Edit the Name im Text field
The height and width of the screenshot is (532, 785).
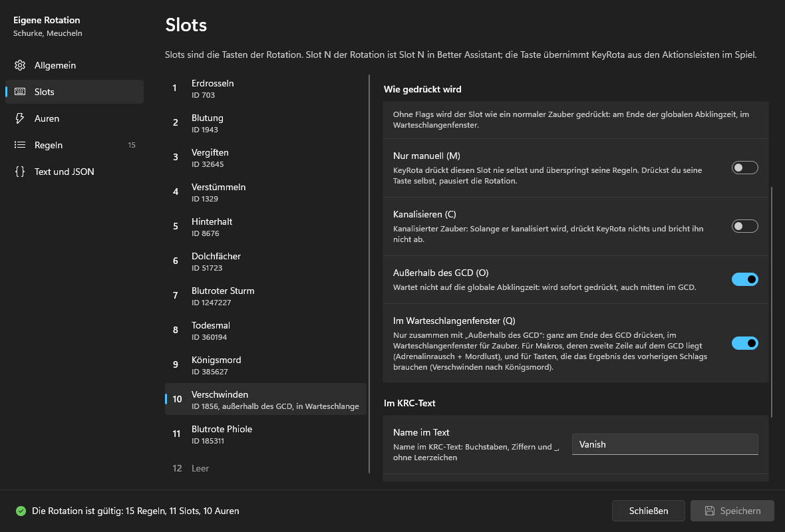tap(665, 444)
